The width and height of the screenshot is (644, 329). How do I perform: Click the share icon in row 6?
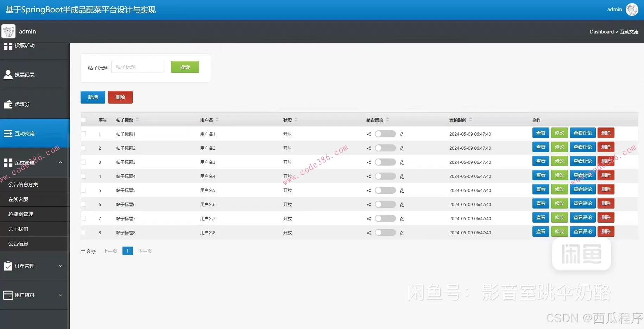click(369, 205)
